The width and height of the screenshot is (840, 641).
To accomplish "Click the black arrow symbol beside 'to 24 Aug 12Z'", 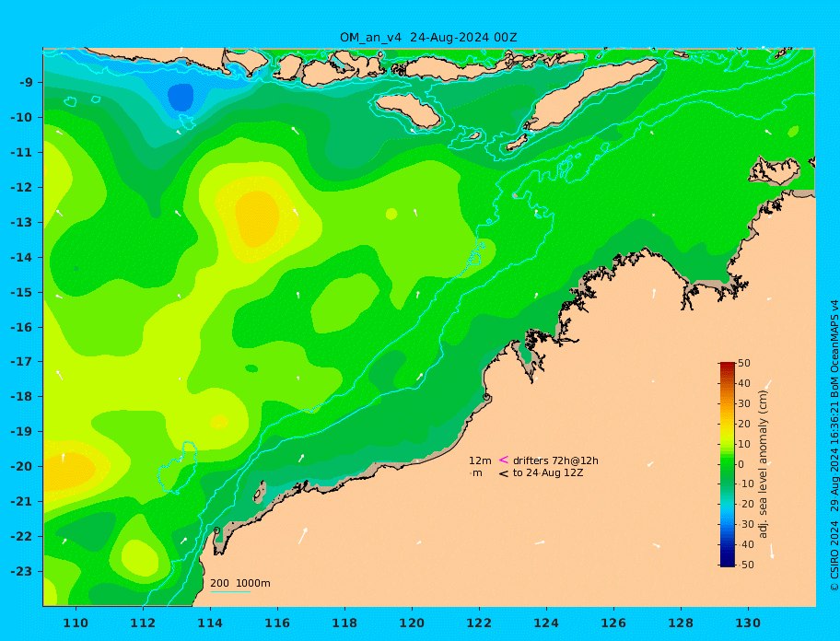I will point(504,473).
